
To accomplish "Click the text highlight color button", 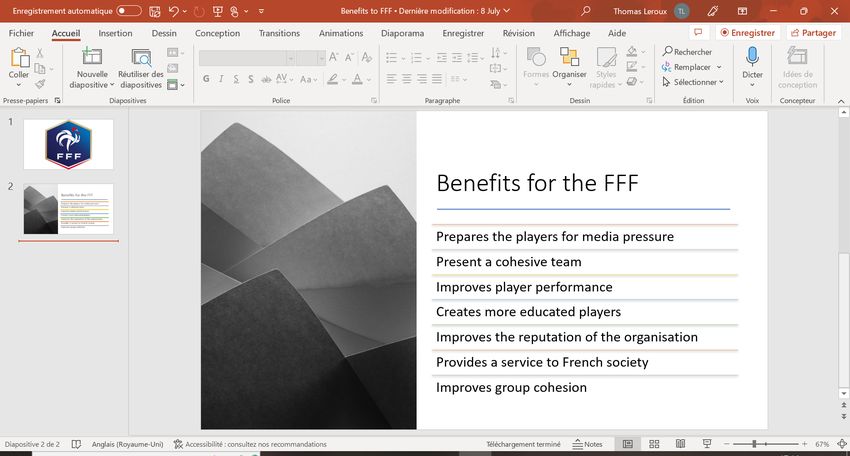I will (x=333, y=79).
